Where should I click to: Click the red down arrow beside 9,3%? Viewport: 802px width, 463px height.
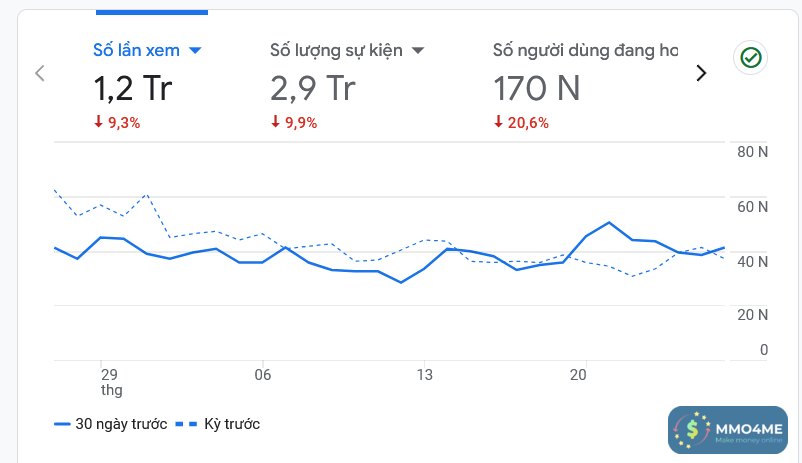click(x=98, y=123)
